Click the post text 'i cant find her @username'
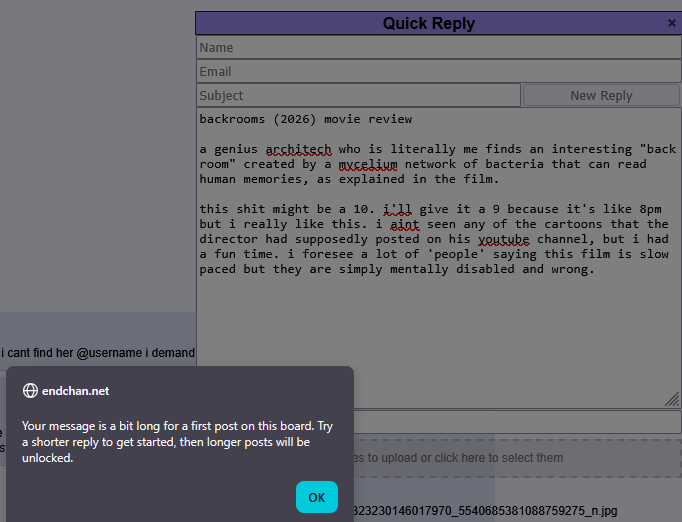 click(x=72, y=353)
